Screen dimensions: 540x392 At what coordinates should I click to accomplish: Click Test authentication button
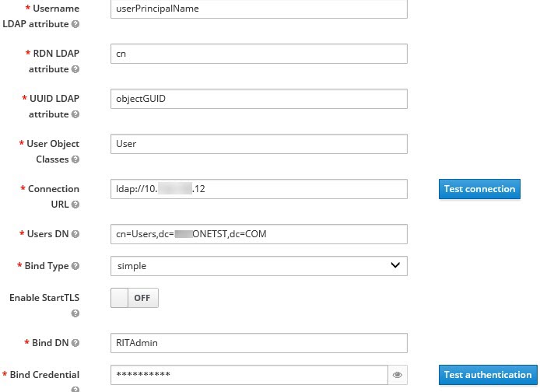tap(486, 375)
